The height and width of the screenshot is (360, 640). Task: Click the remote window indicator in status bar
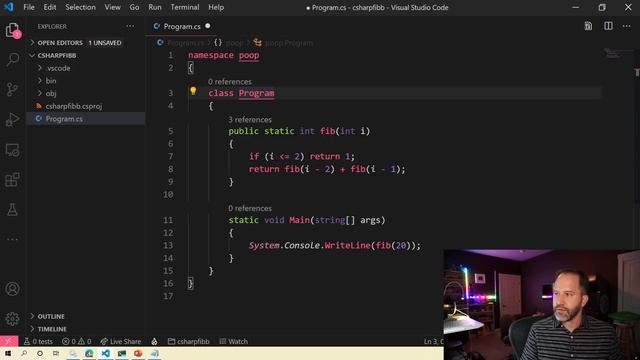pyautogui.click(x=9, y=341)
